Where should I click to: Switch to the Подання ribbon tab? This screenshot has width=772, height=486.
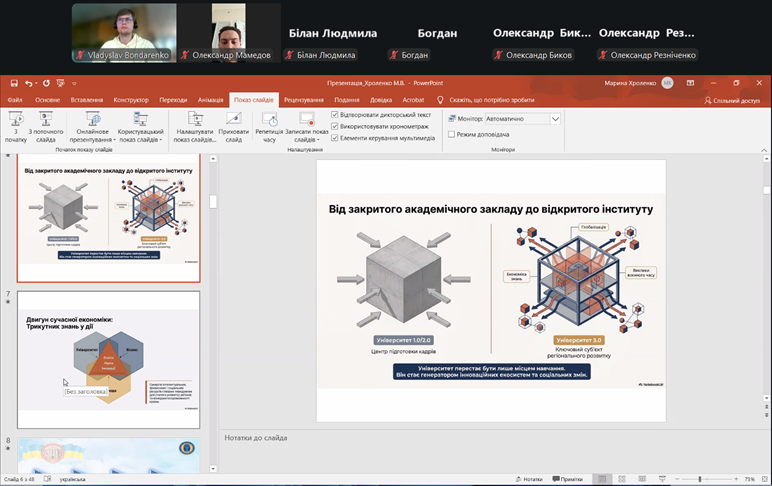point(347,100)
